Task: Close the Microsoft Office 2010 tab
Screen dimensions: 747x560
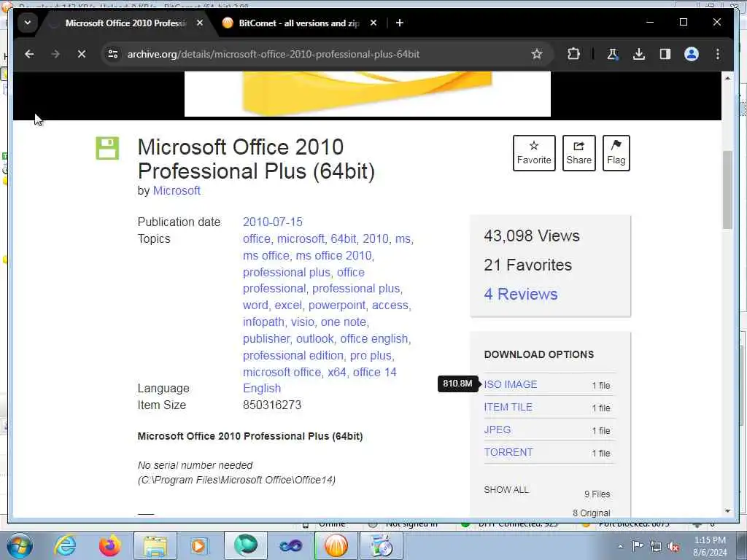Action: (200, 23)
